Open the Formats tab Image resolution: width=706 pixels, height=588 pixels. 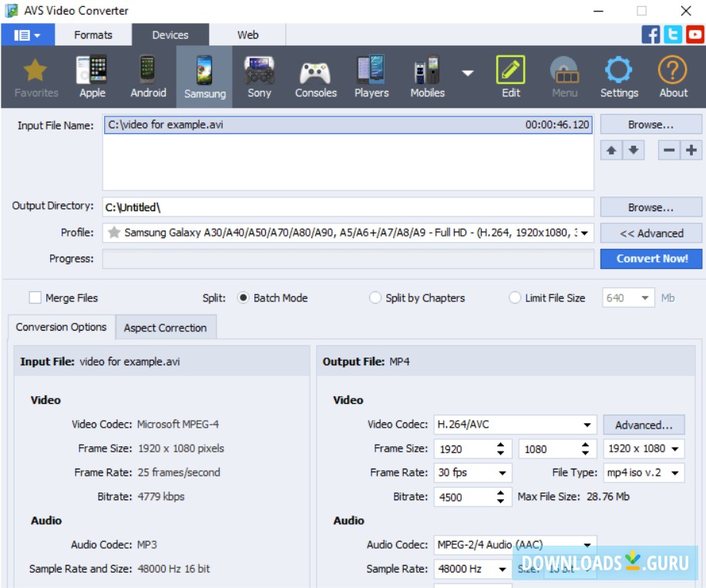pos(93,35)
